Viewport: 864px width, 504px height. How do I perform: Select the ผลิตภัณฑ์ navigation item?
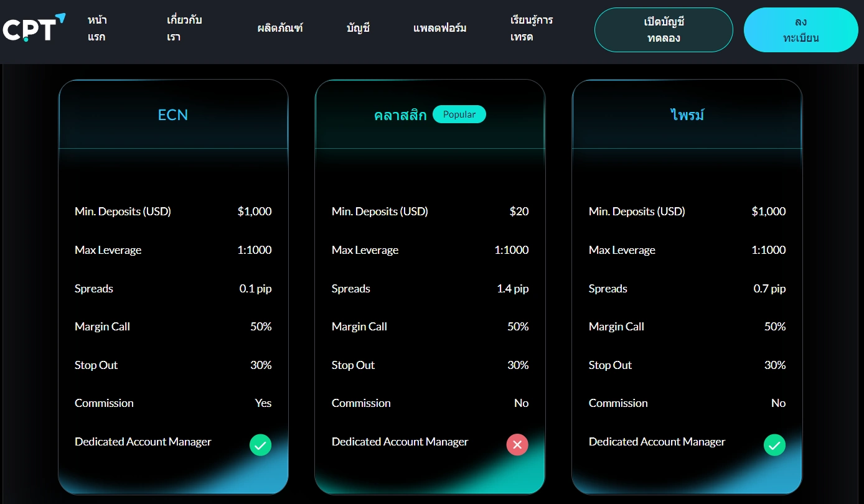279,27
